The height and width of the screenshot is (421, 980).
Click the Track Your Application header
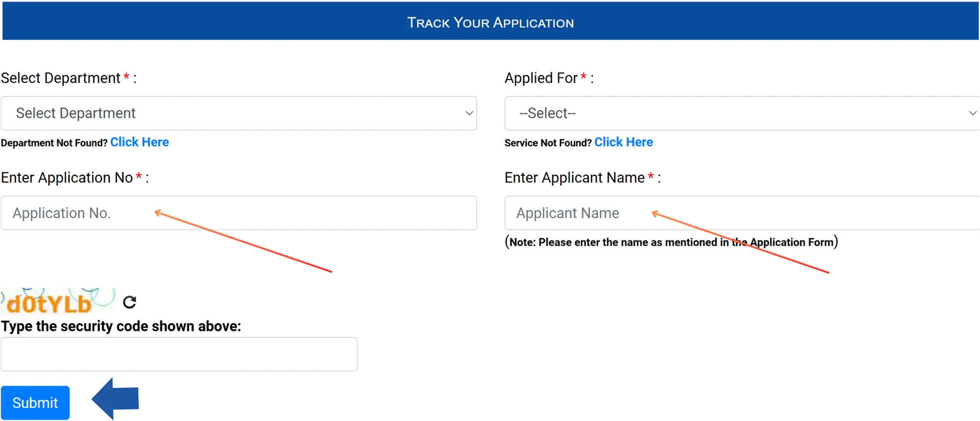(490, 22)
